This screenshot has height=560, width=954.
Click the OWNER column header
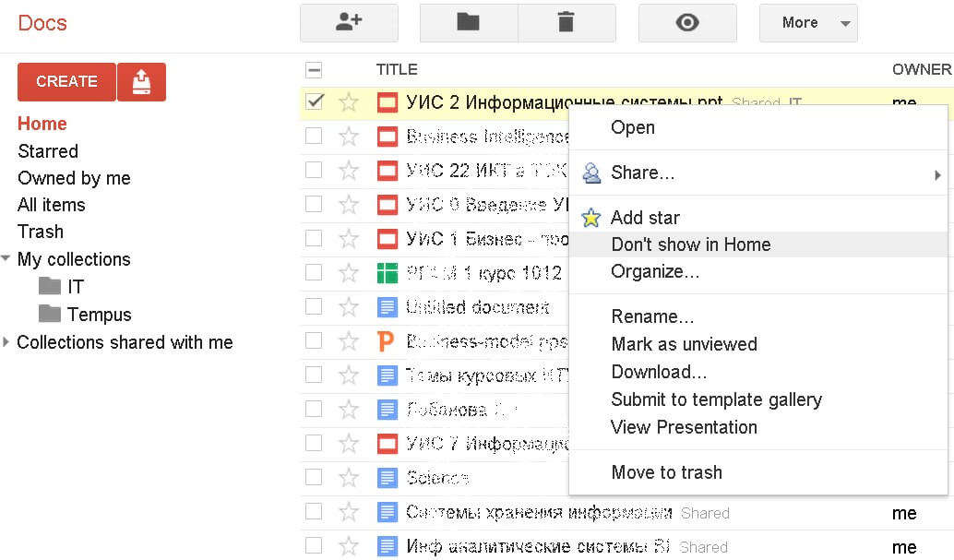pyautogui.click(x=922, y=69)
